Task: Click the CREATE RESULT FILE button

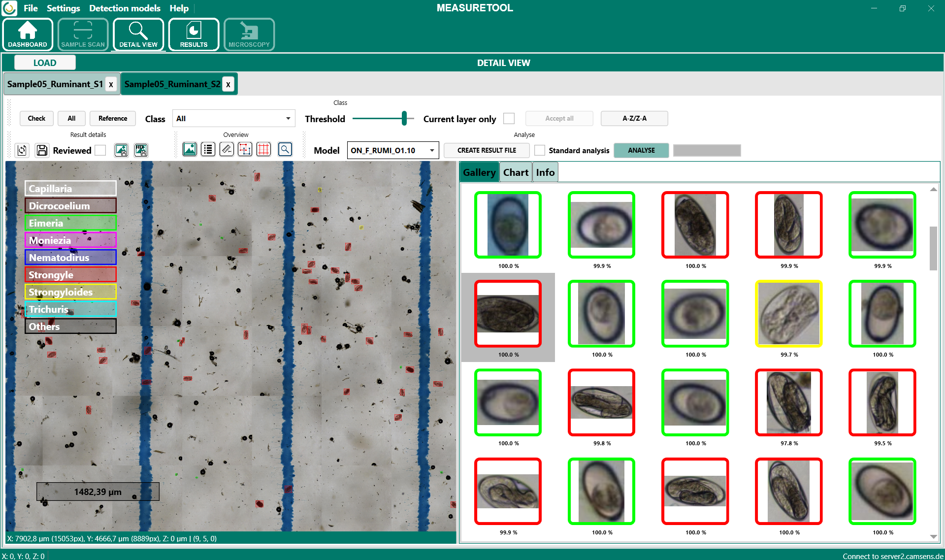Action: coord(487,150)
